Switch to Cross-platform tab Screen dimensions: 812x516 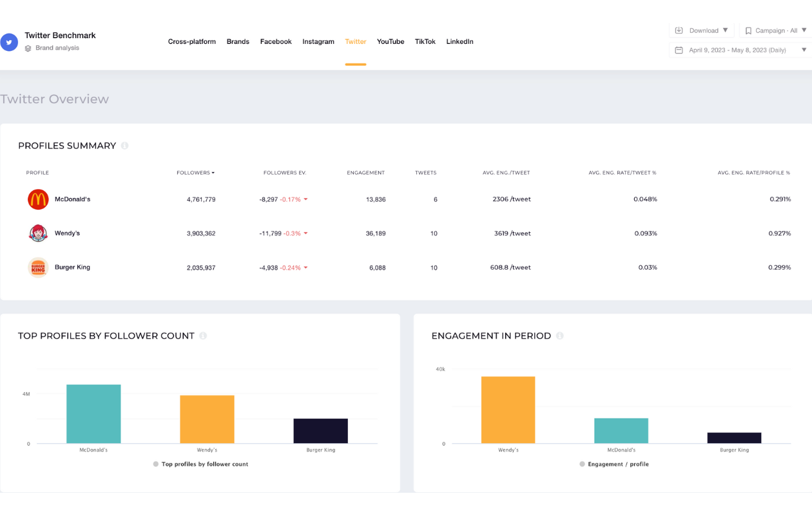click(192, 42)
